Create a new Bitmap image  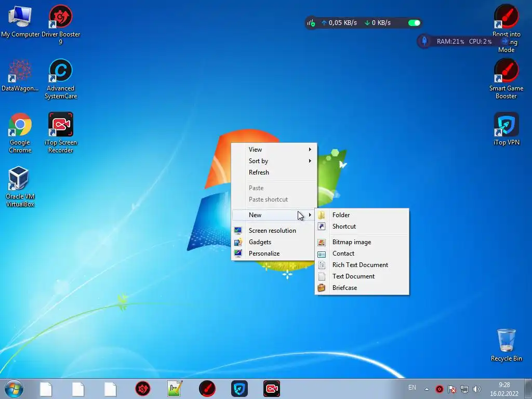(362, 242)
